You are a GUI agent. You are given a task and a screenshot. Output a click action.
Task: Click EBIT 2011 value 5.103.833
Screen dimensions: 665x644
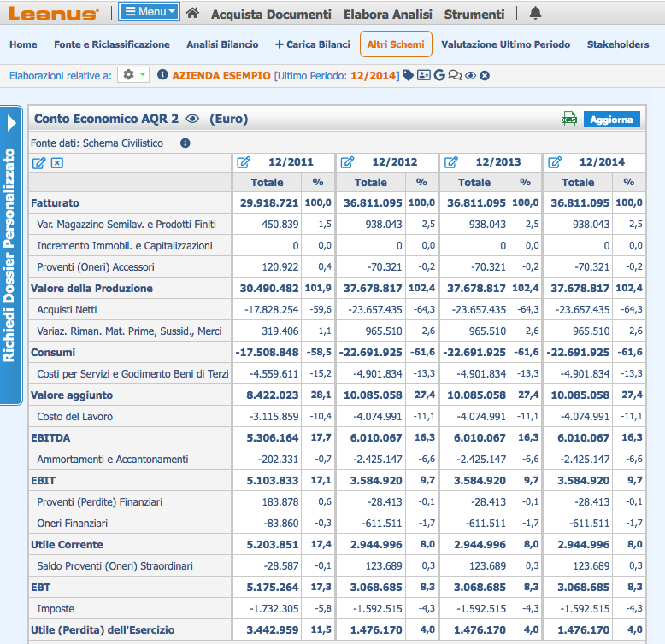point(273,481)
